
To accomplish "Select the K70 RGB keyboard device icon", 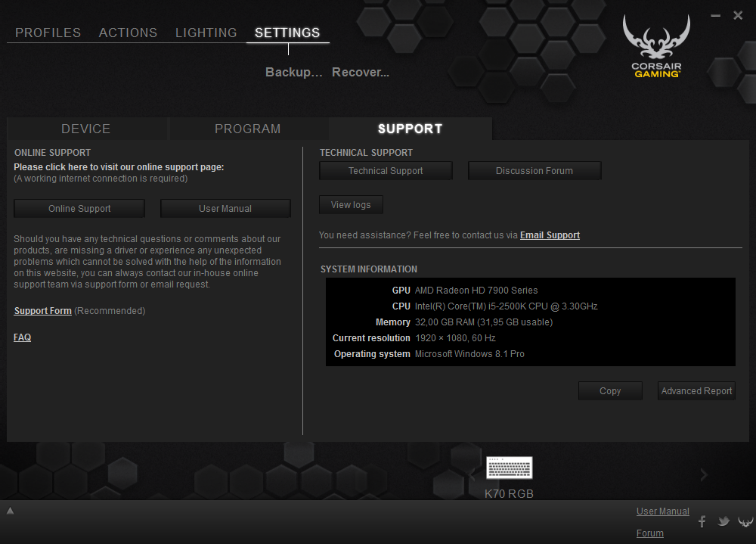I will 509,468.
